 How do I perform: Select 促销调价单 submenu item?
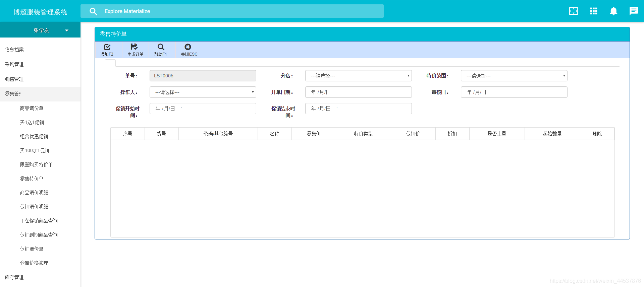pos(32,249)
